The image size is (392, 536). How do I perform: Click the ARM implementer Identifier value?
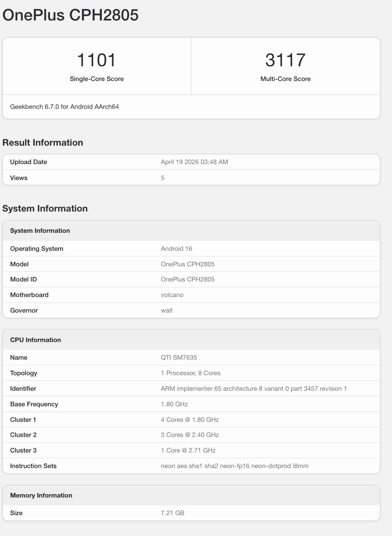pyautogui.click(x=254, y=389)
